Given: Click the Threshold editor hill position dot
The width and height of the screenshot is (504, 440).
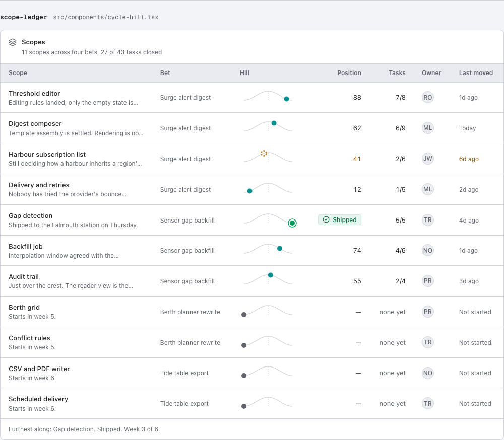Looking at the screenshot, I should click(x=286, y=99).
